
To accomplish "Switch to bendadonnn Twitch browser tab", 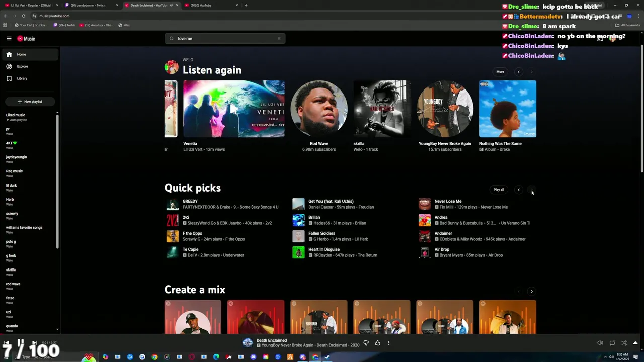I will click(91, 5).
